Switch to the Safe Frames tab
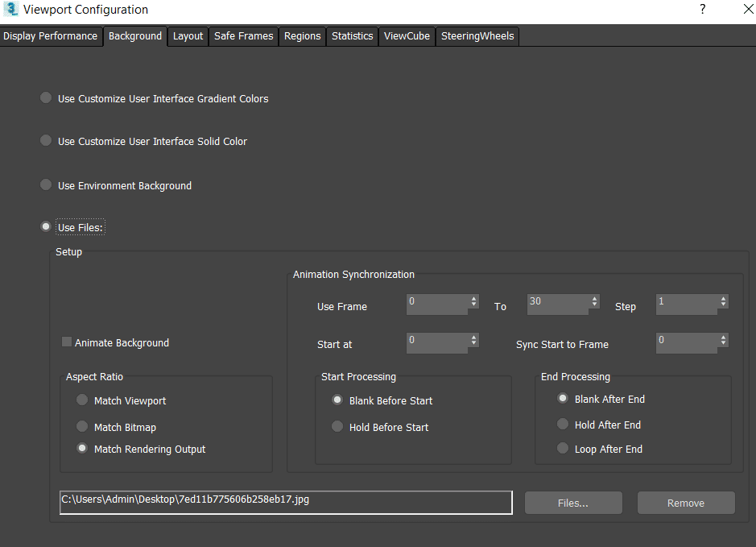Viewport: 756px width, 547px height. pyautogui.click(x=243, y=36)
